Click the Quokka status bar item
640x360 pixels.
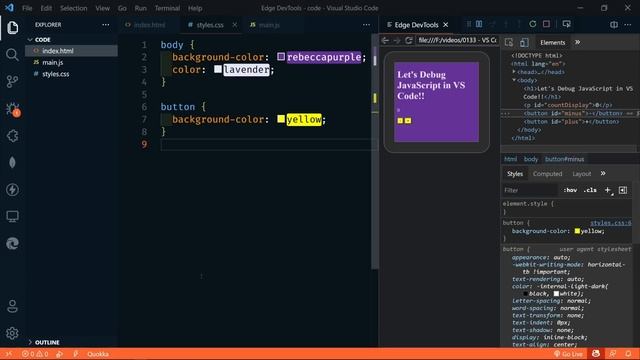click(x=98, y=354)
